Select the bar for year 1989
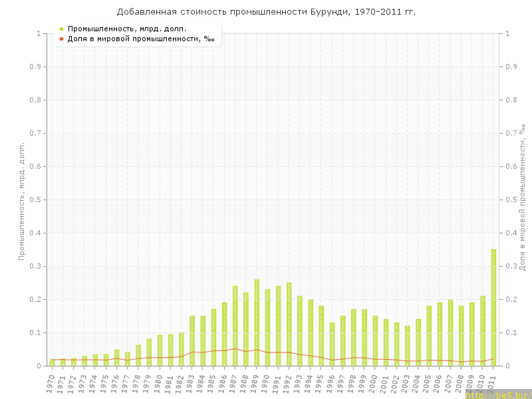 [x=257, y=323]
